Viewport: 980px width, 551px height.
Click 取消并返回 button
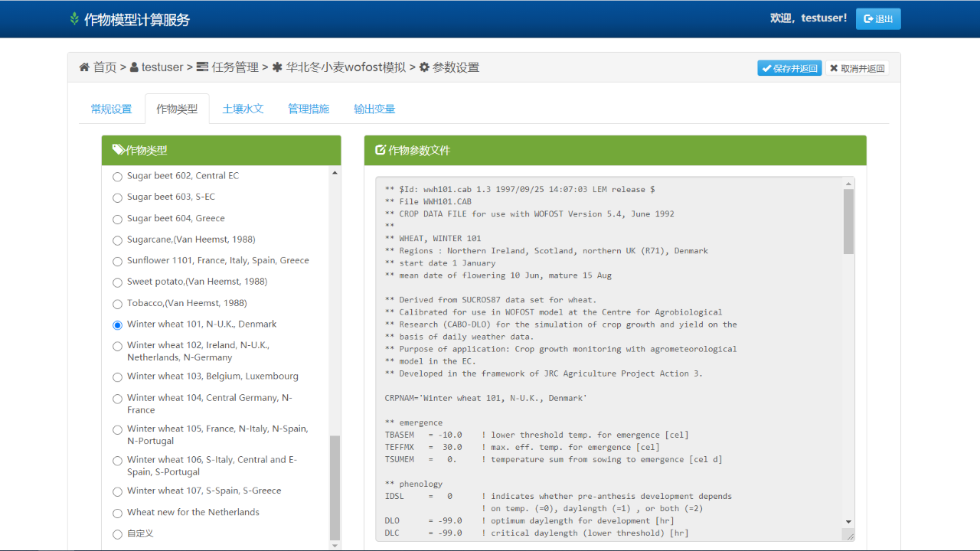coord(857,68)
